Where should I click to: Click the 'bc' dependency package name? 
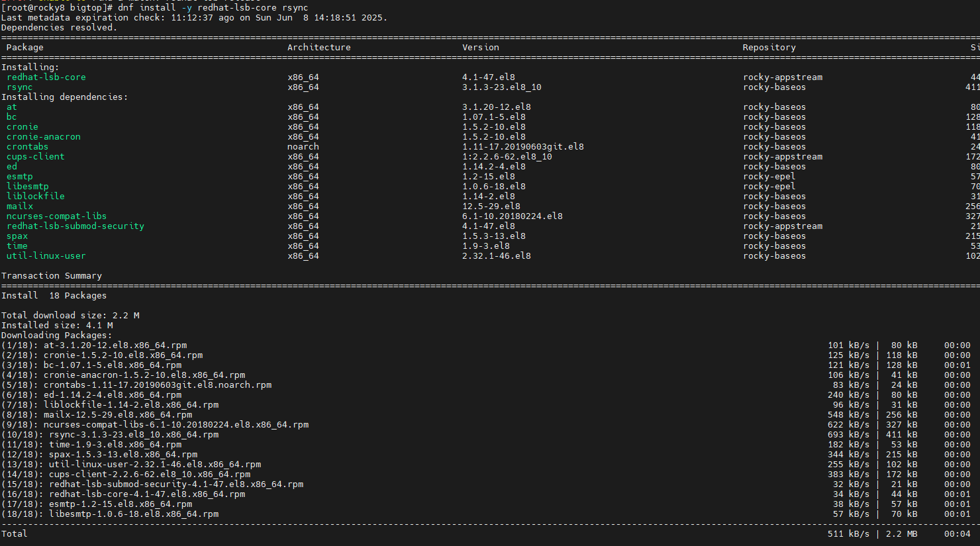[12, 117]
